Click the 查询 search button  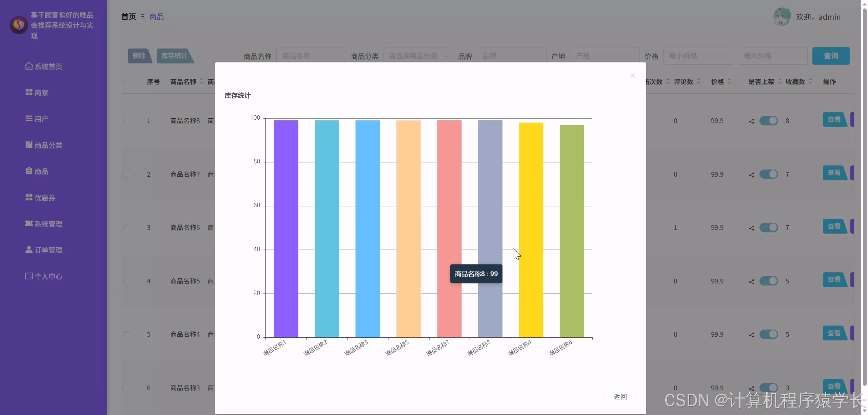coord(830,56)
